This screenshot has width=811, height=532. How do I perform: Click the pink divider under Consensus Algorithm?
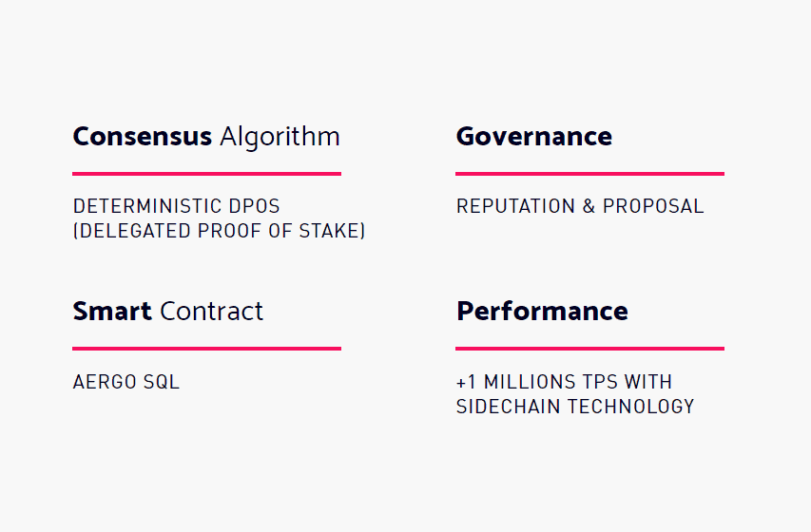click(207, 174)
